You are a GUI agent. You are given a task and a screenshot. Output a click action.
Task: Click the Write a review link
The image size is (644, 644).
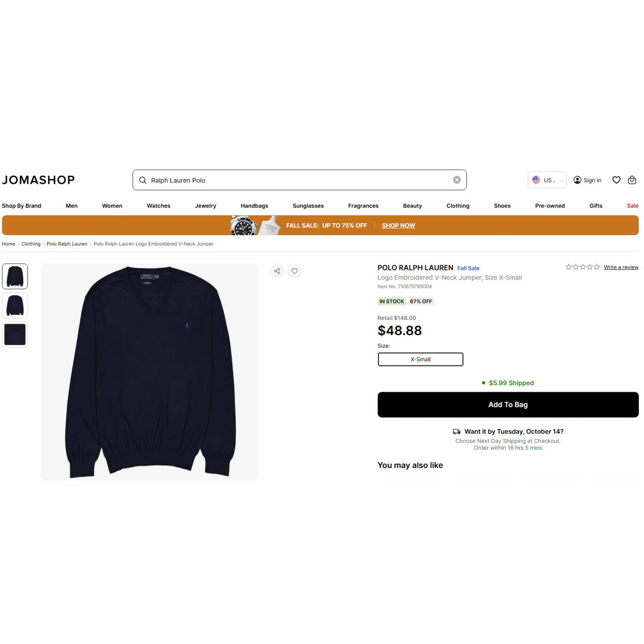click(x=621, y=267)
